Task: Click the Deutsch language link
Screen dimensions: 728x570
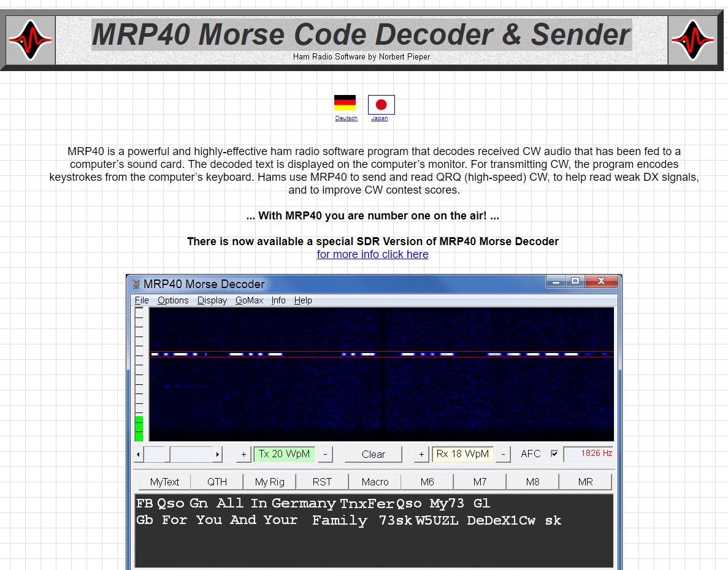Action: [x=346, y=118]
